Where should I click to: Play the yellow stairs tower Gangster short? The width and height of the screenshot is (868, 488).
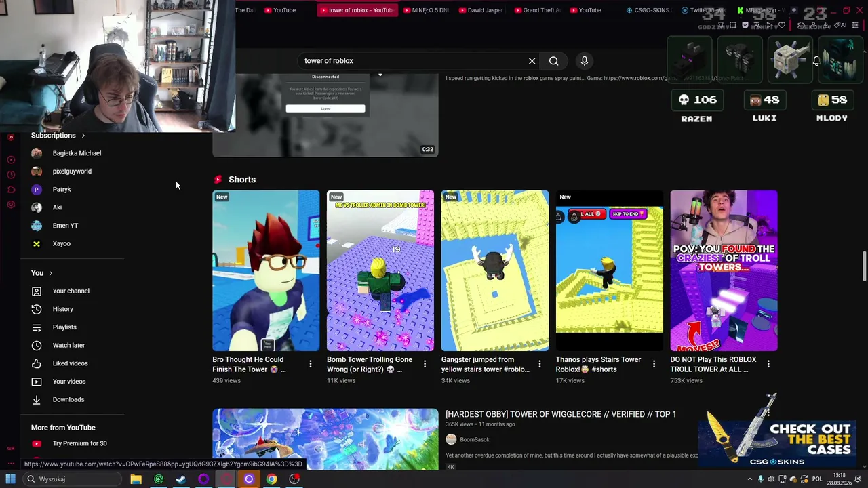(495, 271)
